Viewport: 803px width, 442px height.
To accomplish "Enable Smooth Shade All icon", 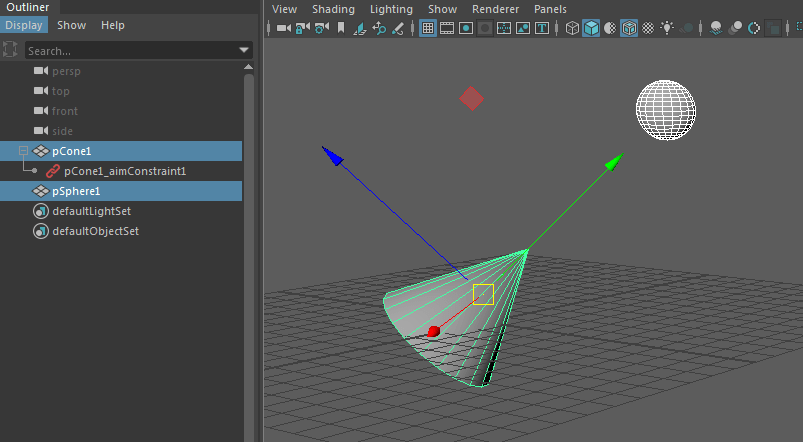I will tap(591, 28).
